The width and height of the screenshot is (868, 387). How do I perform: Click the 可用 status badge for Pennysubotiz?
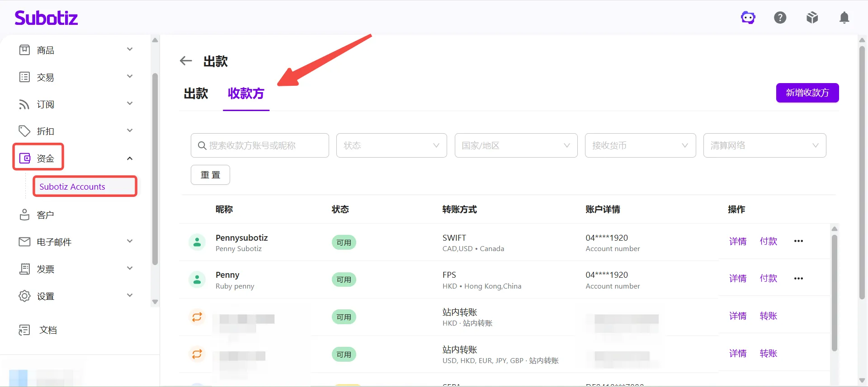coord(344,242)
